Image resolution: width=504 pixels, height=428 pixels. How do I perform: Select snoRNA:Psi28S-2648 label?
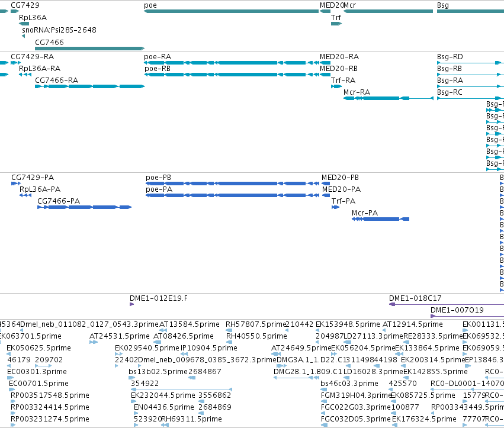[x=59, y=30]
